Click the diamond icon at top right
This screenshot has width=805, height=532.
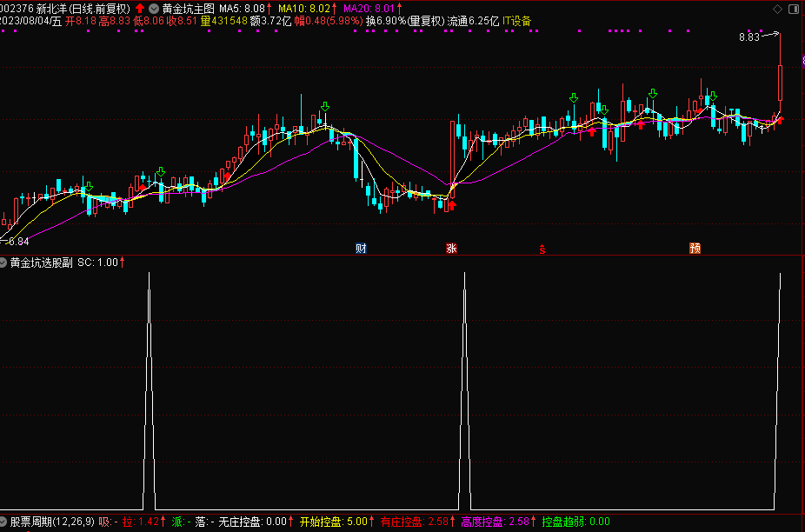tap(778, 9)
